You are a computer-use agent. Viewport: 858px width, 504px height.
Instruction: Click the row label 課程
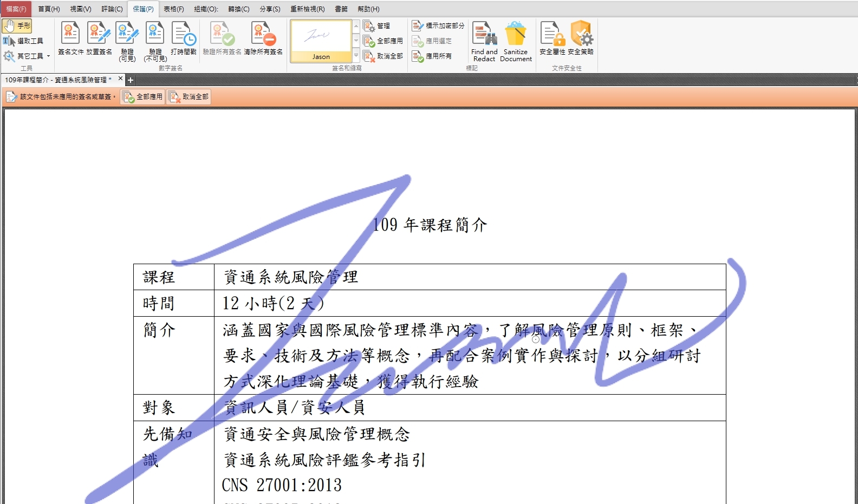coord(159,277)
